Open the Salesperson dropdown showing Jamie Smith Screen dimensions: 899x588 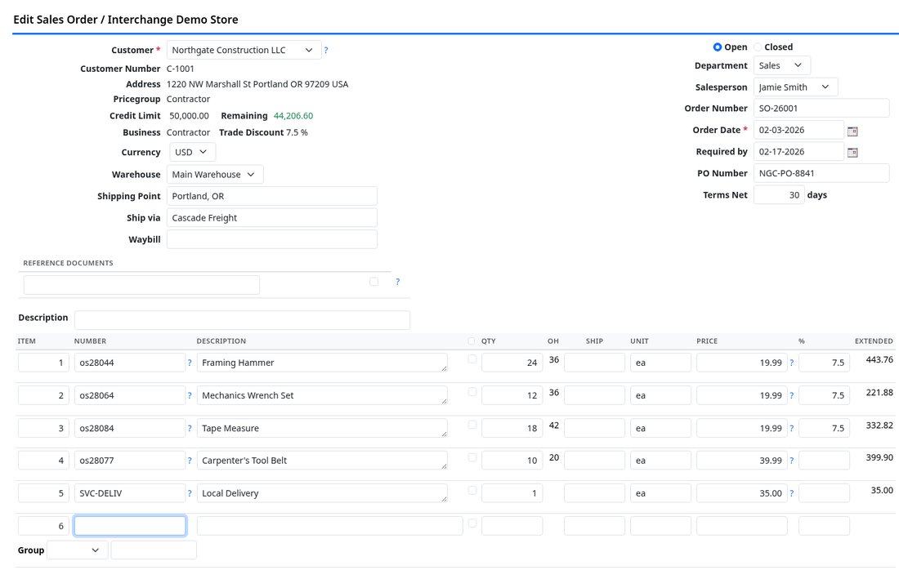pyautogui.click(x=795, y=87)
